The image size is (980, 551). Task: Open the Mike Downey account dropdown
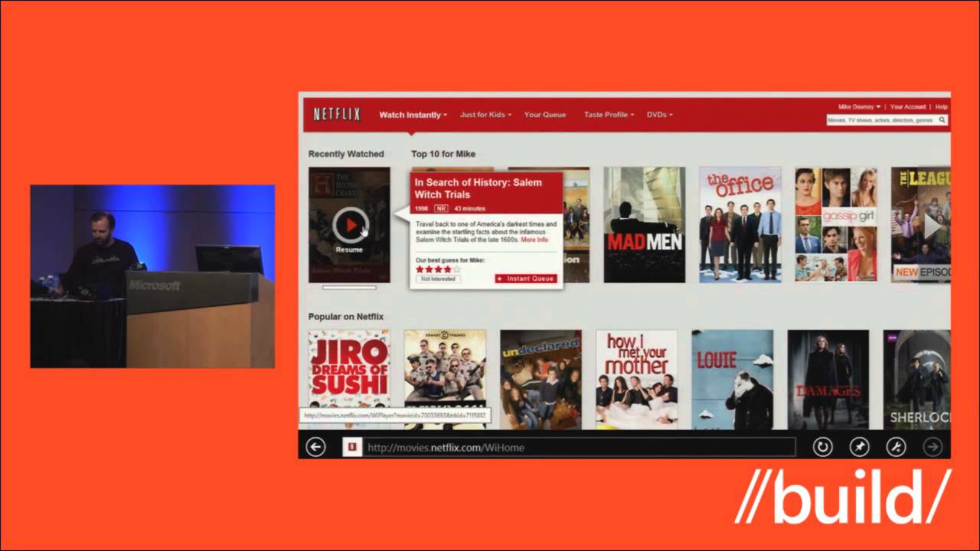(x=859, y=107)
